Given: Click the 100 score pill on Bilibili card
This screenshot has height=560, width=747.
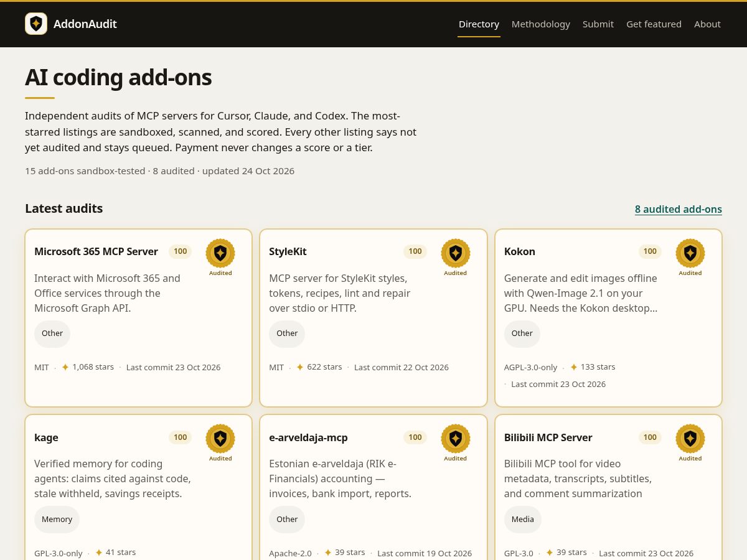Looking at the screenshot, I should [x=650, y=437].
